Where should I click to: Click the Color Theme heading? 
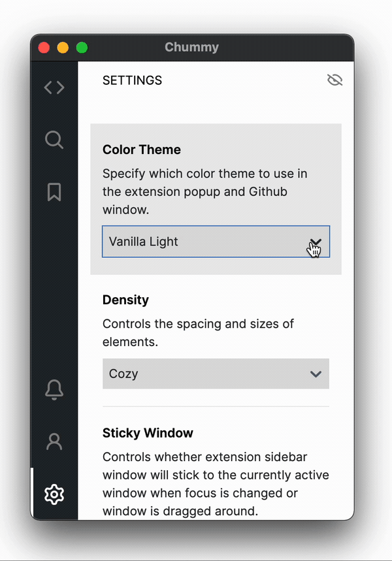click(x=141, y=150)
